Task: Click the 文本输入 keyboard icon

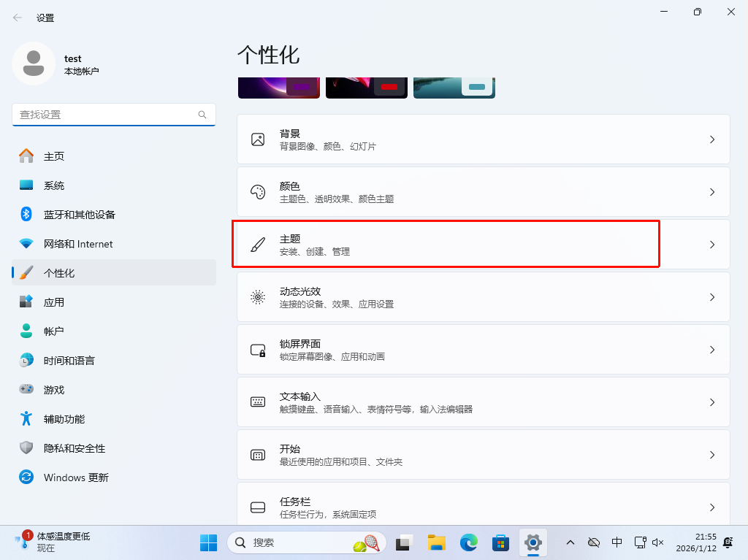Action: click(258, 402)
